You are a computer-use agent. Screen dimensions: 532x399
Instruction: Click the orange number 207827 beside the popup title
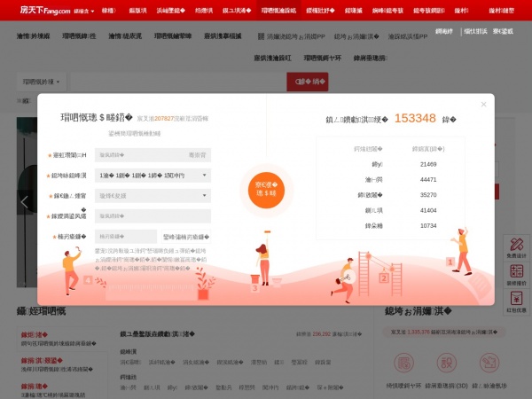tap(164, 119)
